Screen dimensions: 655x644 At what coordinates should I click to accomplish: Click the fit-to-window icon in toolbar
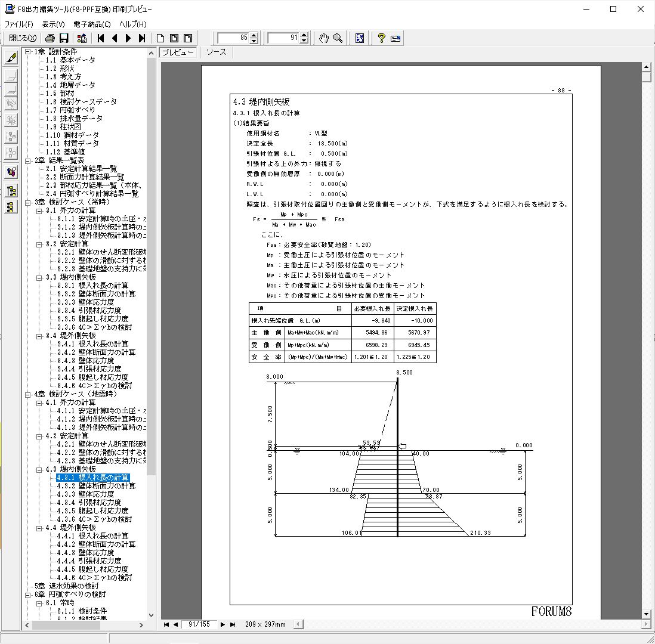[360, 38]
